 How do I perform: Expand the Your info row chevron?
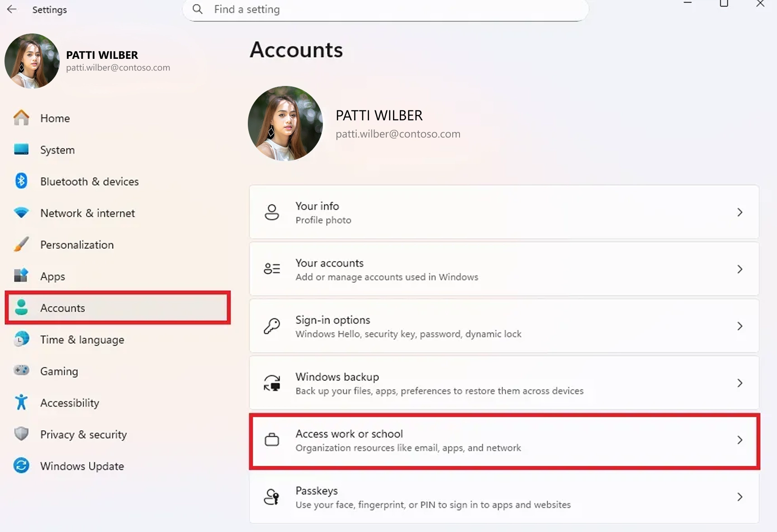[740, 212]
